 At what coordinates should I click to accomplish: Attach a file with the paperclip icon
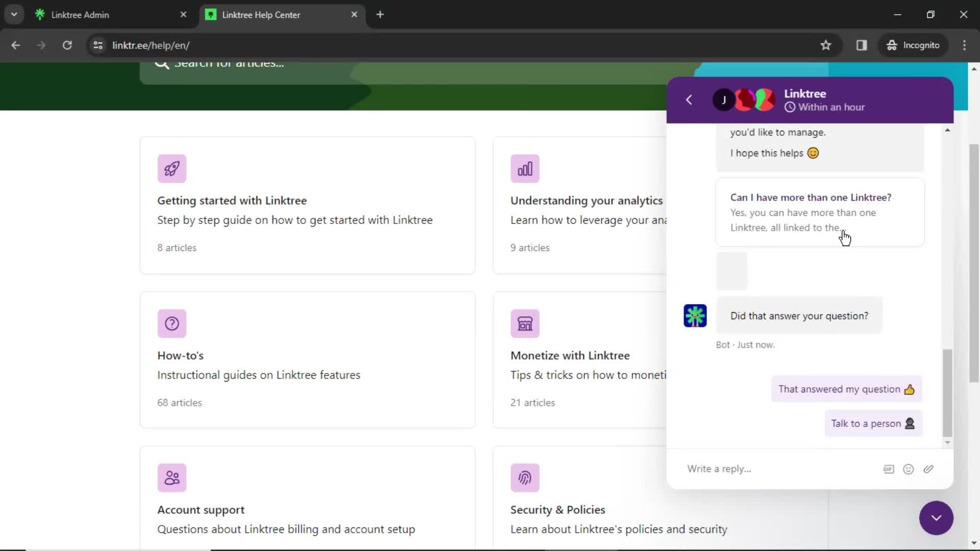pos(928,469)
